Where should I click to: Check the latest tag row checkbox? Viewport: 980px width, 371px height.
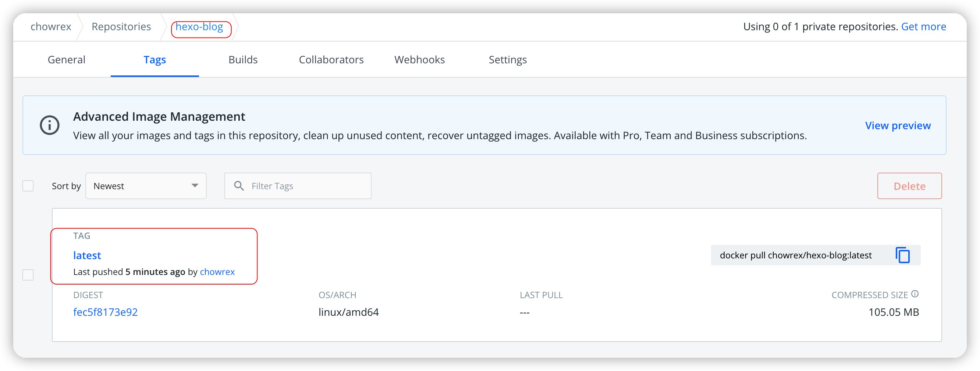coord(28,275)
